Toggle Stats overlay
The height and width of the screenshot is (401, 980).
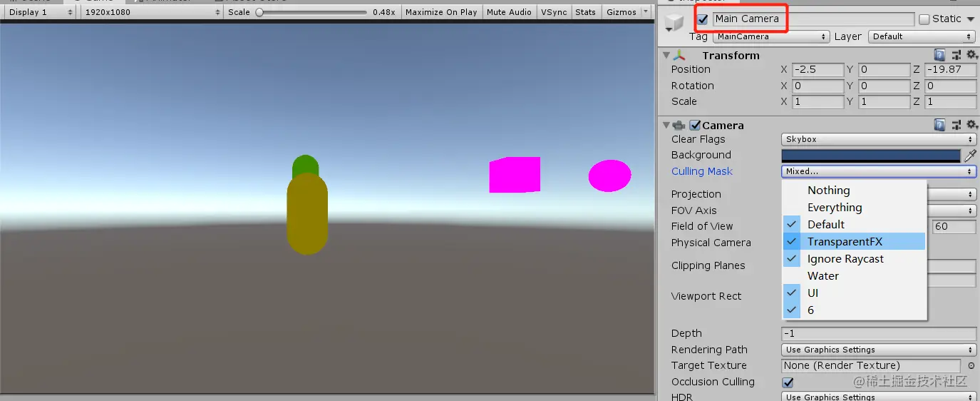click(585, 12)
